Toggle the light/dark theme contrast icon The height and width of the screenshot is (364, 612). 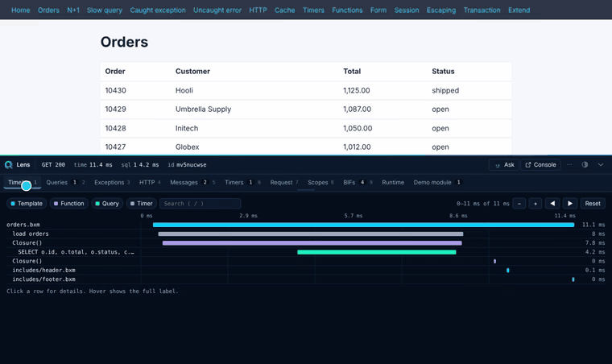tap(585, 164)
